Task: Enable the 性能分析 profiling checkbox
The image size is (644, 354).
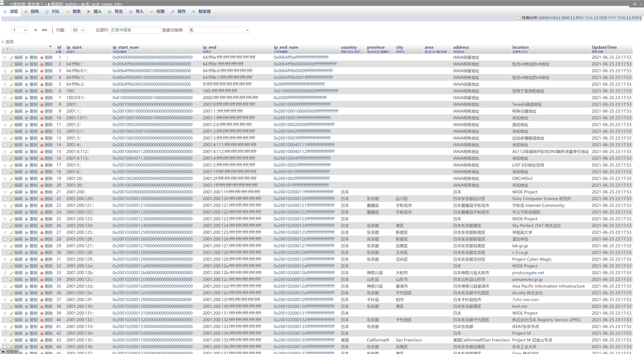Action: coord(519,18)
